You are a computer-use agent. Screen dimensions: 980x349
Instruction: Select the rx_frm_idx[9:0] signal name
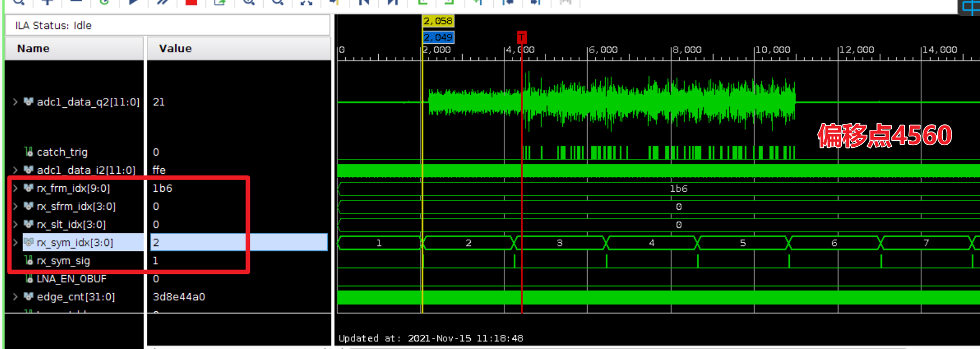pos(73,188)
